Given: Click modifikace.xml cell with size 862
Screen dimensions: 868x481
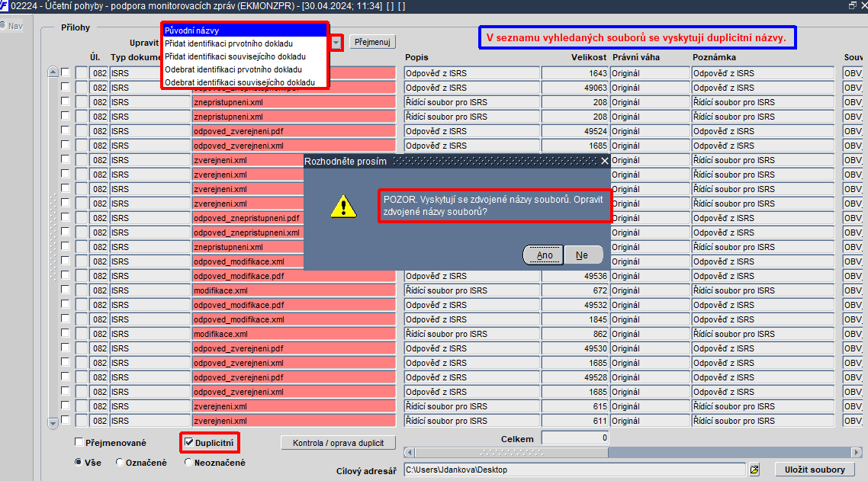Looking at the screenshot, I should (294, 334).
